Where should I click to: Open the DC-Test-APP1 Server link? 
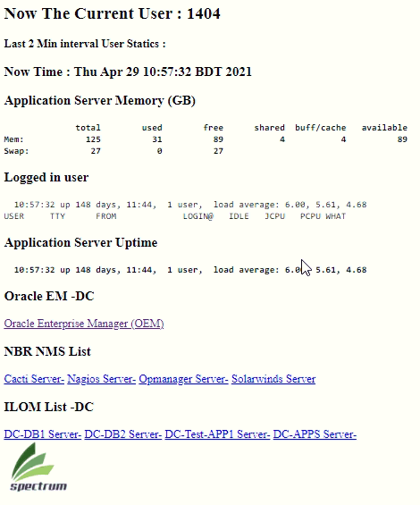pos(217,434)
